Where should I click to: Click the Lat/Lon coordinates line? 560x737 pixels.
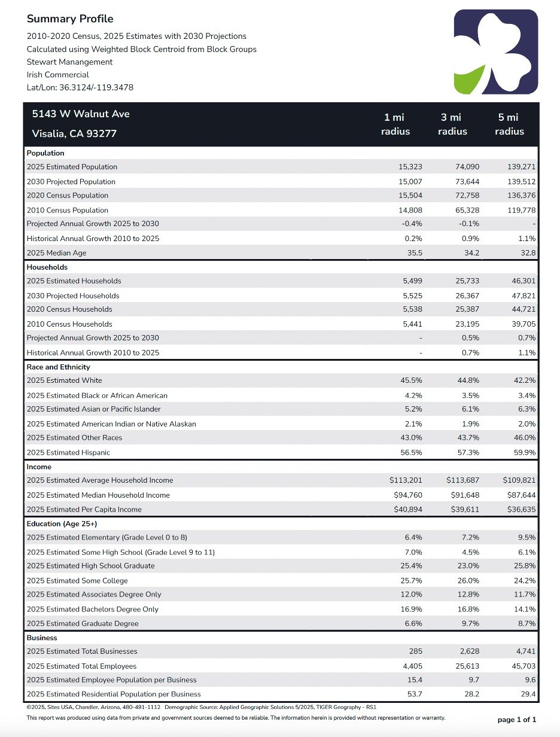[x=80, y=87]
